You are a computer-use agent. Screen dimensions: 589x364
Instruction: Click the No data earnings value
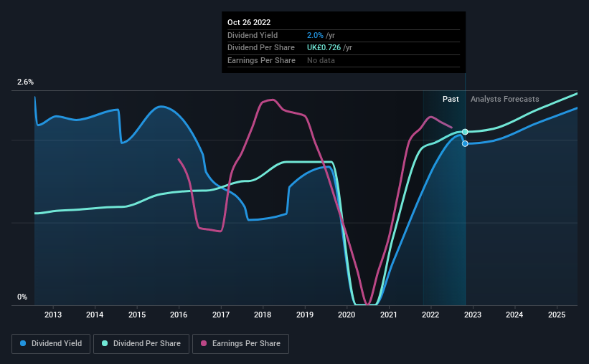[x=321, y=60]
